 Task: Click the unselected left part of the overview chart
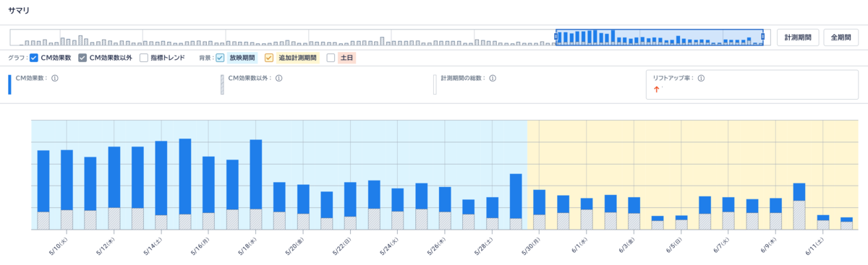tap(283, 38)
